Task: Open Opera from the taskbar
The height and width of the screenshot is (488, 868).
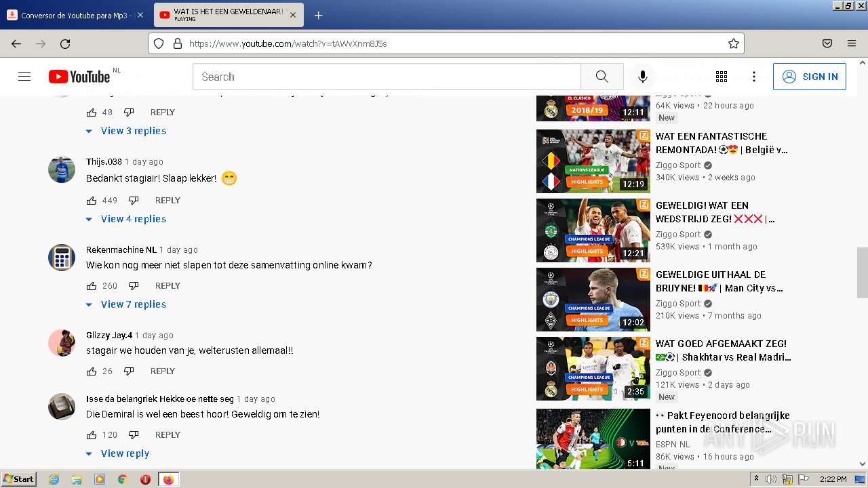Action: pyautogui.click(x=145, y=479)
